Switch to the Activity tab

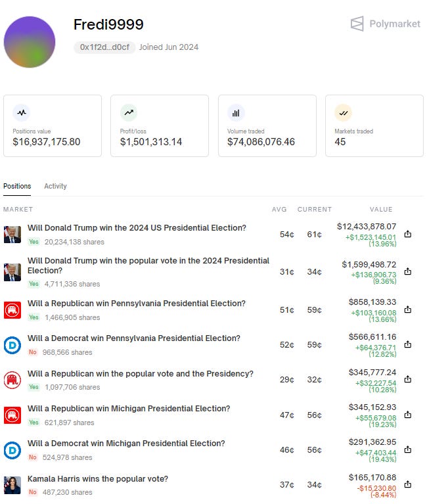click(55, 186)
